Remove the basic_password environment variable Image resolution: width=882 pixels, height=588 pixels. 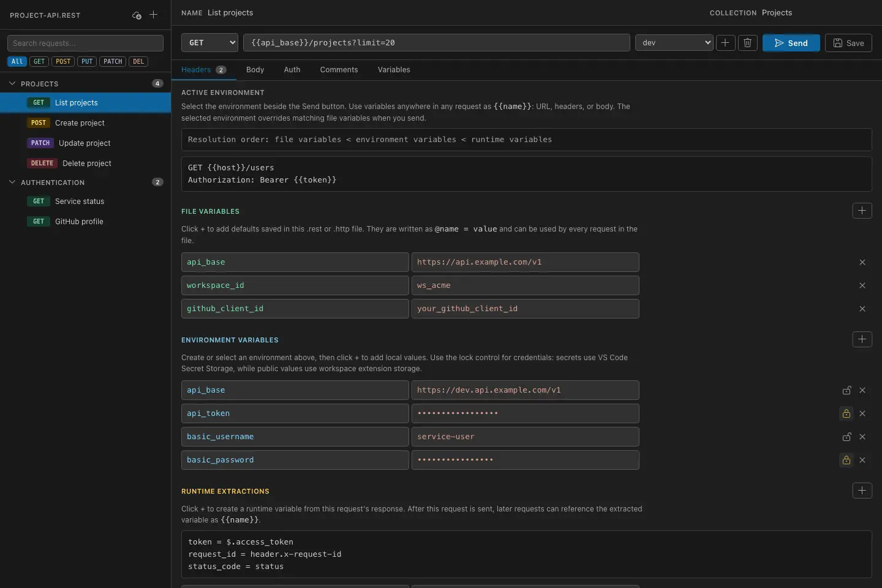(x=862, y=460)
